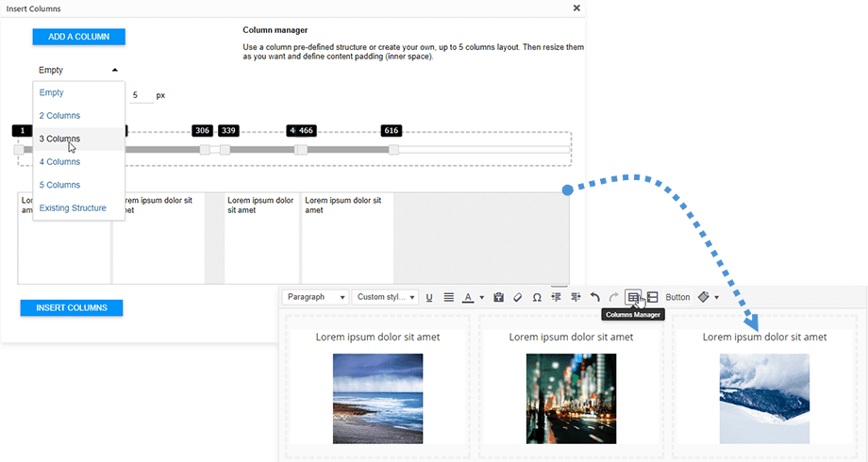
Task: Open the Paragraph format dropdown
Action: (317, 297)
